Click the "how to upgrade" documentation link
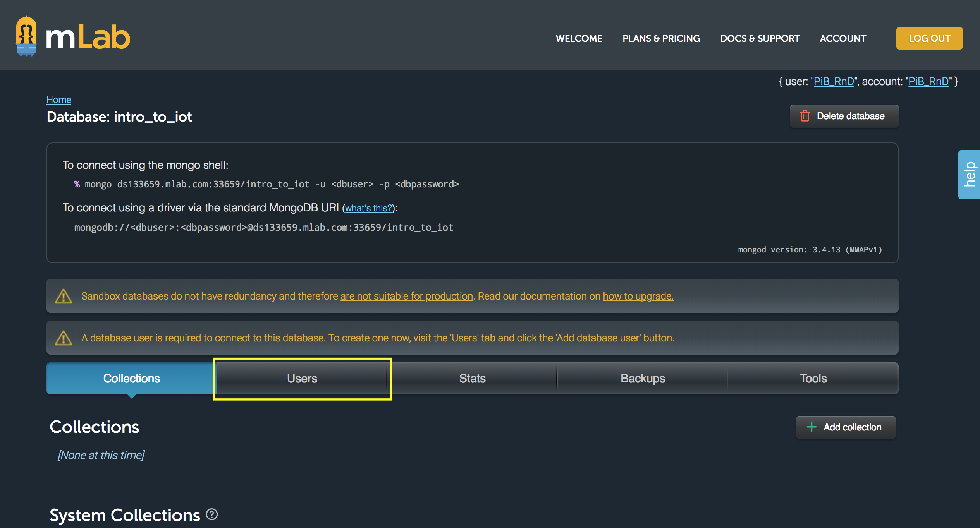This screenshot has height=528, width=980. coord(638,296)
